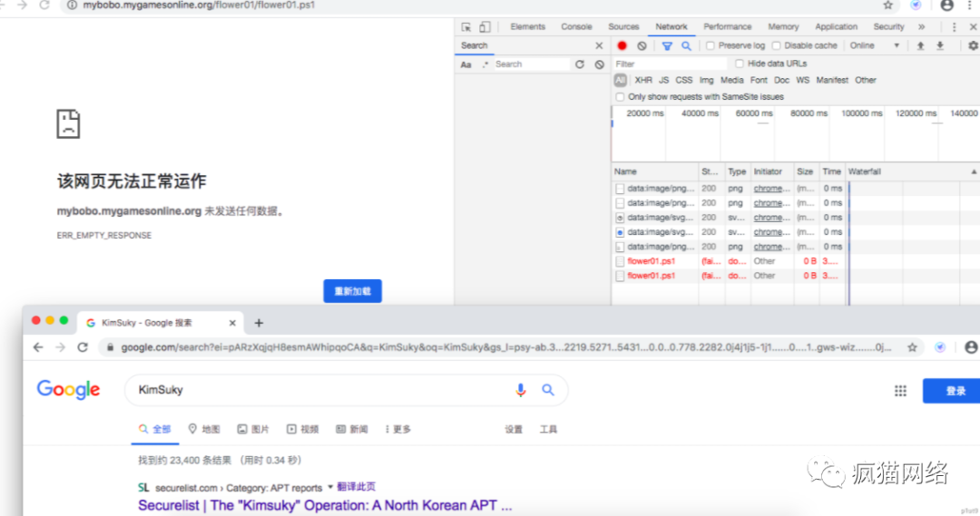Click the import HAR upload arrow icon
Screen dimensions: 980x516
(921, 45)
